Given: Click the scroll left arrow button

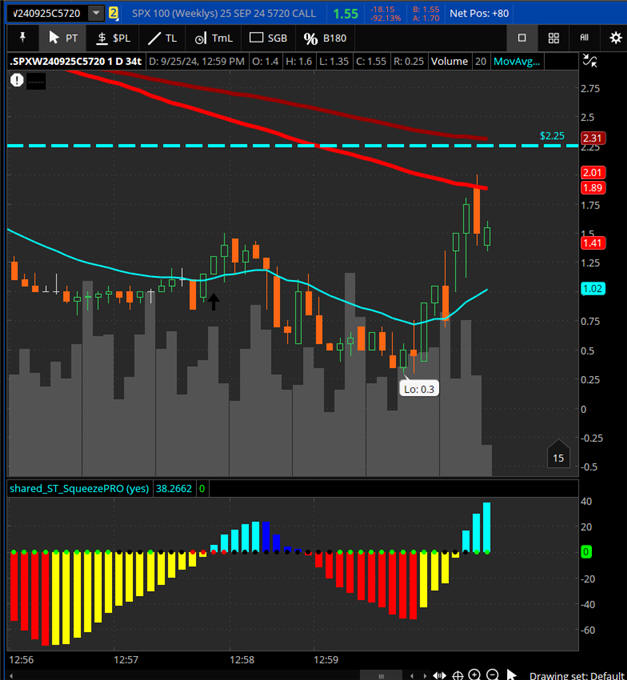Looking at the screenshot, I should point(412,675).
